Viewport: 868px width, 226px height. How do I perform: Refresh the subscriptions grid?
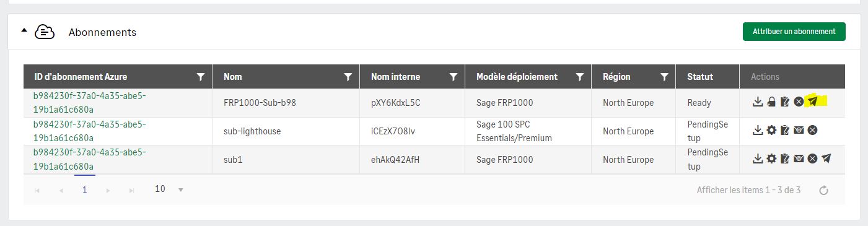pyautogui.click(x=824, y=190)
